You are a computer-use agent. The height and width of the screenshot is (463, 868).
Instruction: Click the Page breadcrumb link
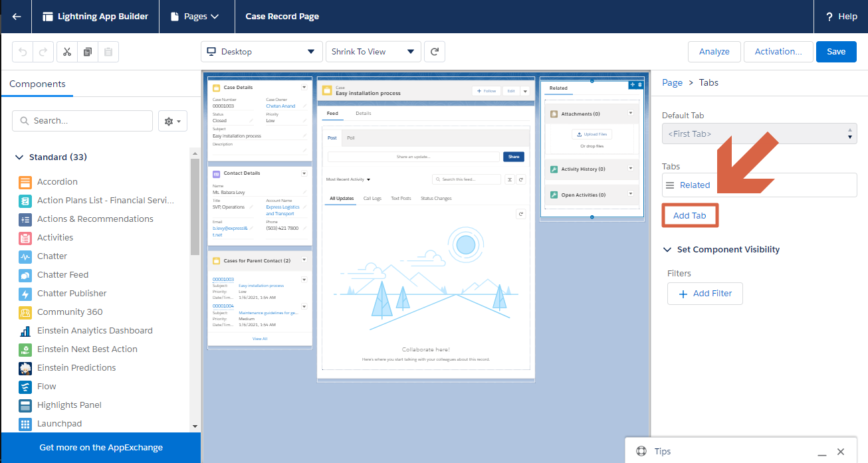click(672, 83)
